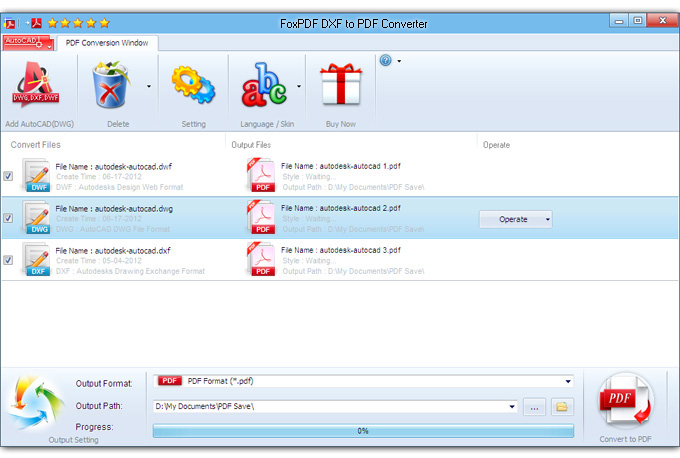680x458 pixels.
Task: Expand the help icon dropdown arrow
Action: click(399, 61)
